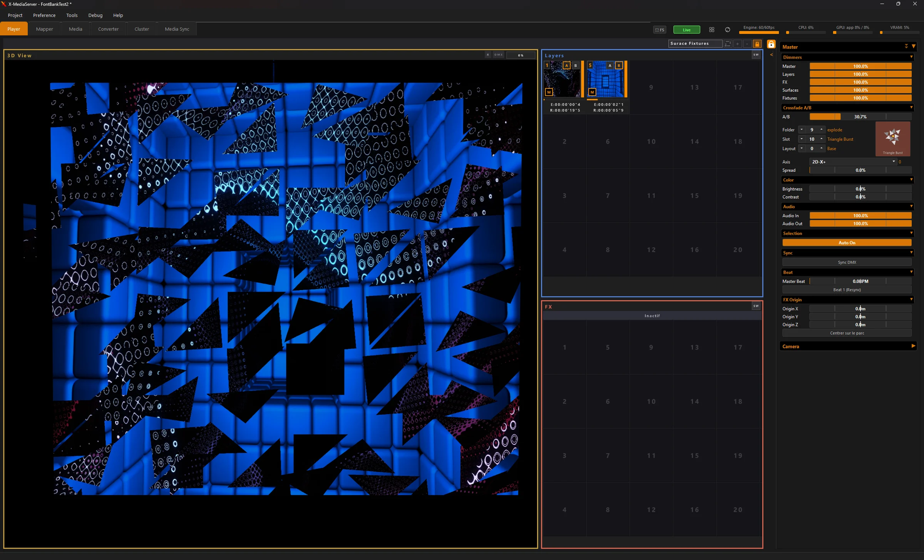Open the Tools menu

pyautogui.click(x=72, y=15)
